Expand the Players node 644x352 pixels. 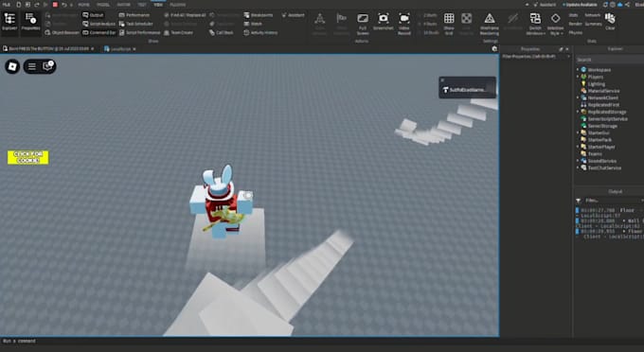point(578,77)
